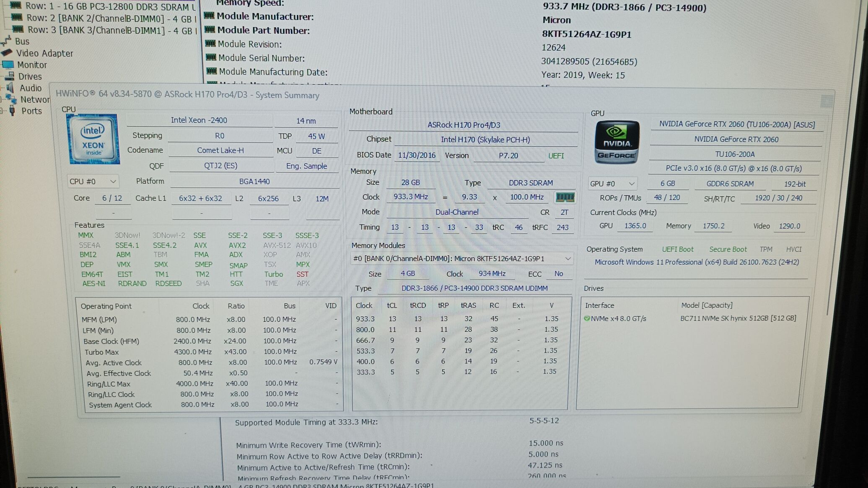Click the Drives icon in the tree

click(9, 76)
